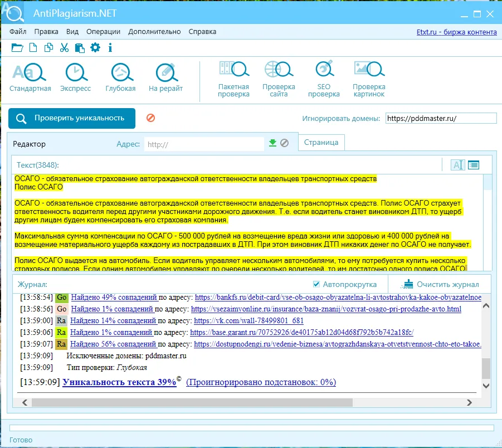Screen dimensions: 502x448
Task: Switch to the Редактор tab
Action: (29, 144)
